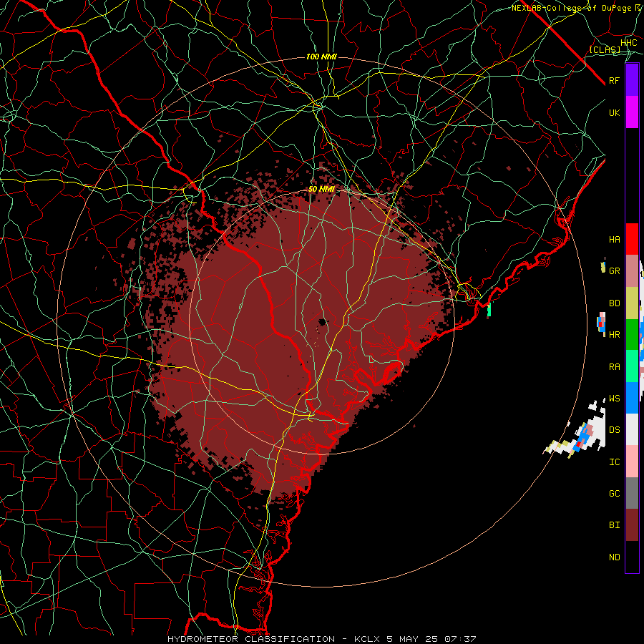644x644 pixels.
Task: Click the BD yellow legend swatch
Action: coord(632,303)
